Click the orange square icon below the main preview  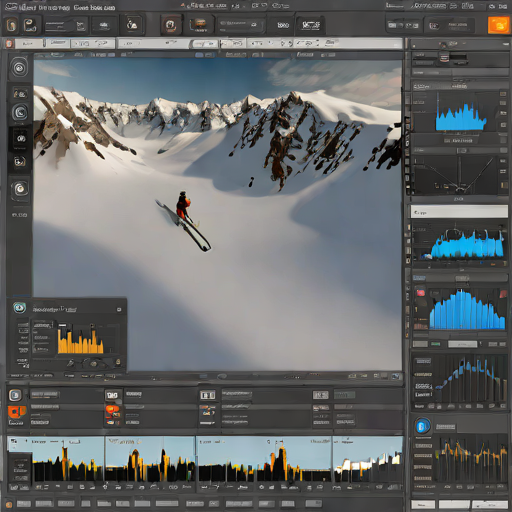tap(17, 411)
